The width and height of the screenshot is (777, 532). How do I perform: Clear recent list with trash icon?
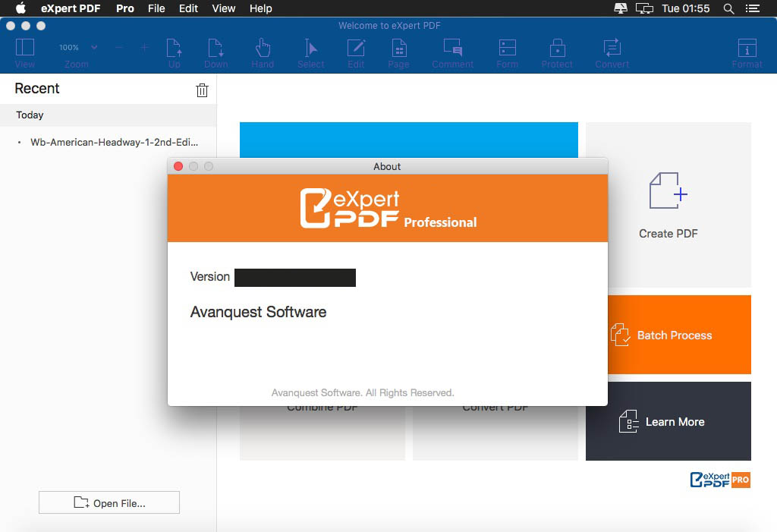pos(202,90)
